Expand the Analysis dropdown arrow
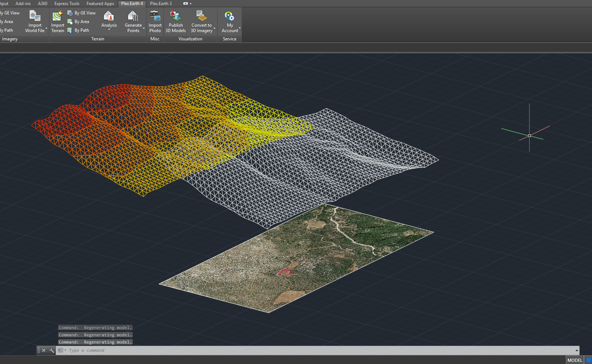The image size is (592, 364). (109, 30)
